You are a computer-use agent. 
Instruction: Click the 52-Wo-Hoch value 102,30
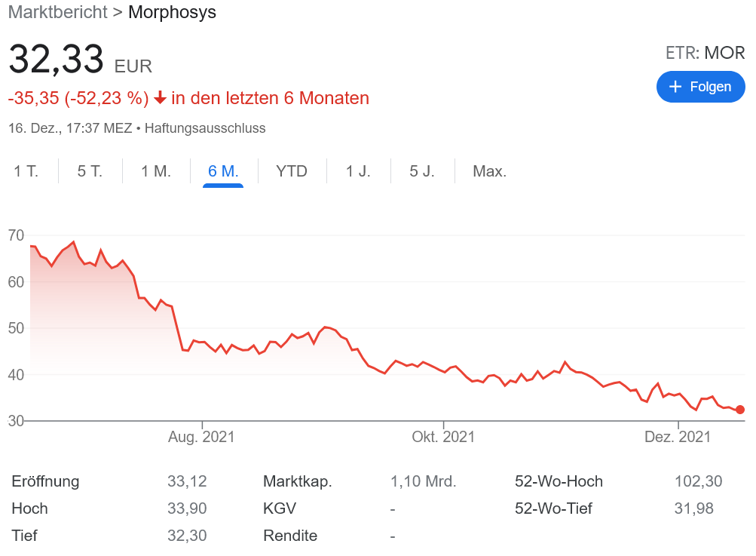click(698, 481)
